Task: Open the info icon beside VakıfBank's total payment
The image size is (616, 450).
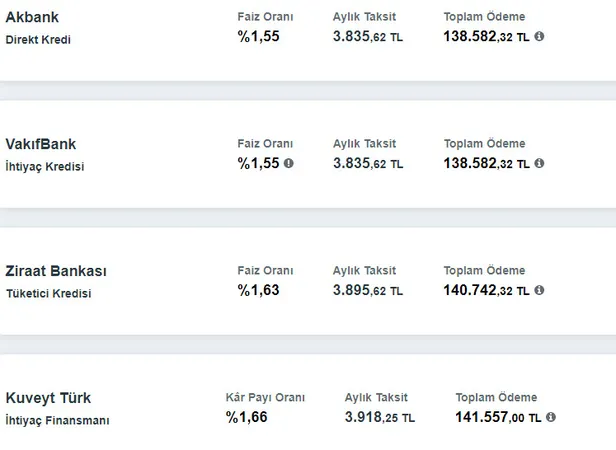Action: pos(540,163)
